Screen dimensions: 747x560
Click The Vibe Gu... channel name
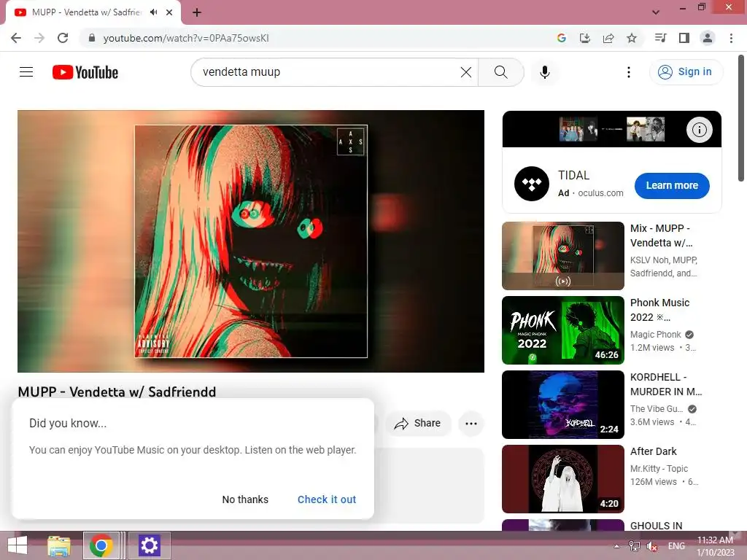pos(657,408)
